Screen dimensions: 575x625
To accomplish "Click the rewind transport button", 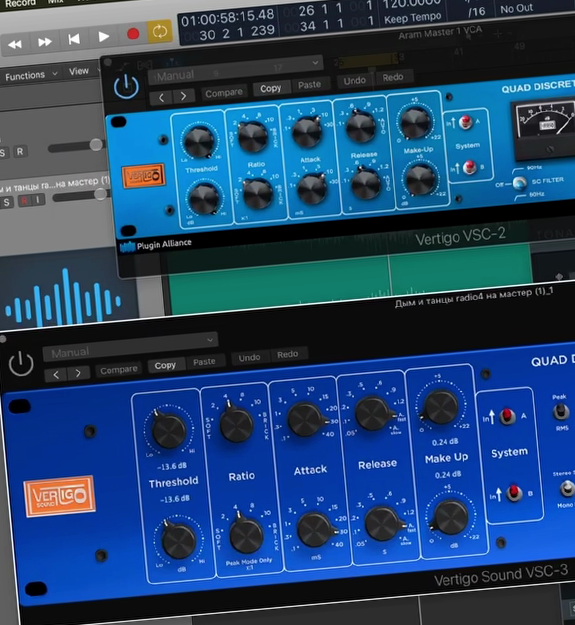I will pos(15,44).
